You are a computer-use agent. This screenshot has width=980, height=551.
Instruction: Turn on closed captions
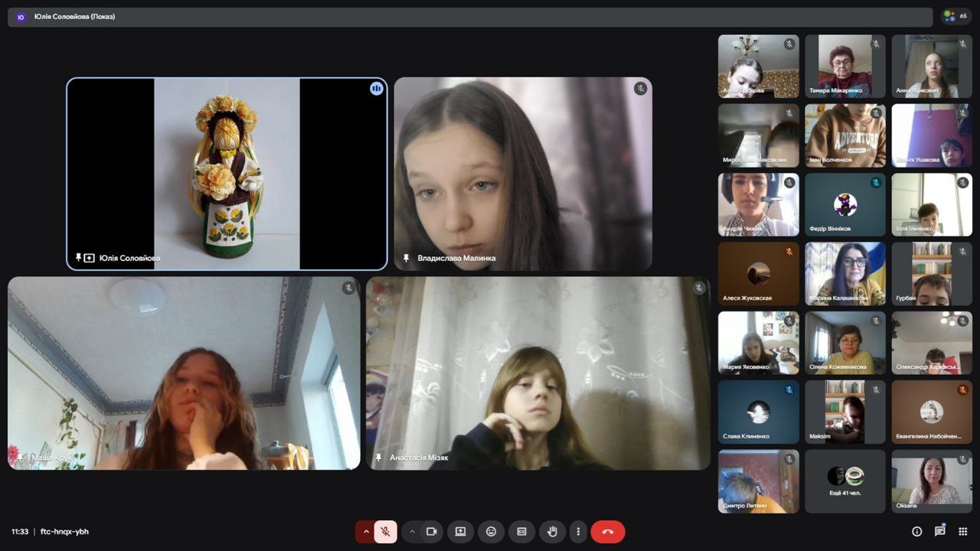(521, 532)
